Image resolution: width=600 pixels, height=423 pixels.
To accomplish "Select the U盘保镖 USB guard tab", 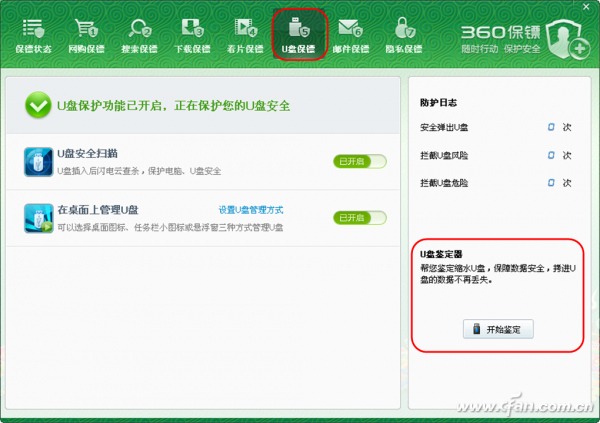I will pyautogui.click(x=298, y=36).
